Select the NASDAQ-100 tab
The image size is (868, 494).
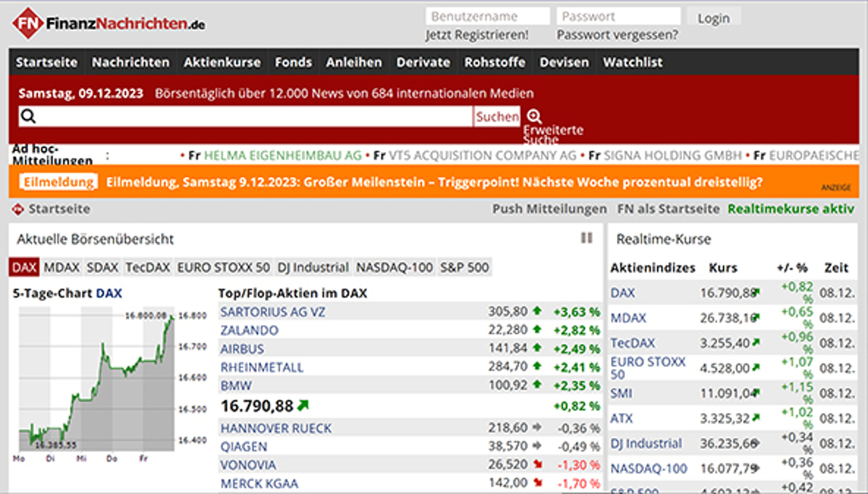coord(394,267)
